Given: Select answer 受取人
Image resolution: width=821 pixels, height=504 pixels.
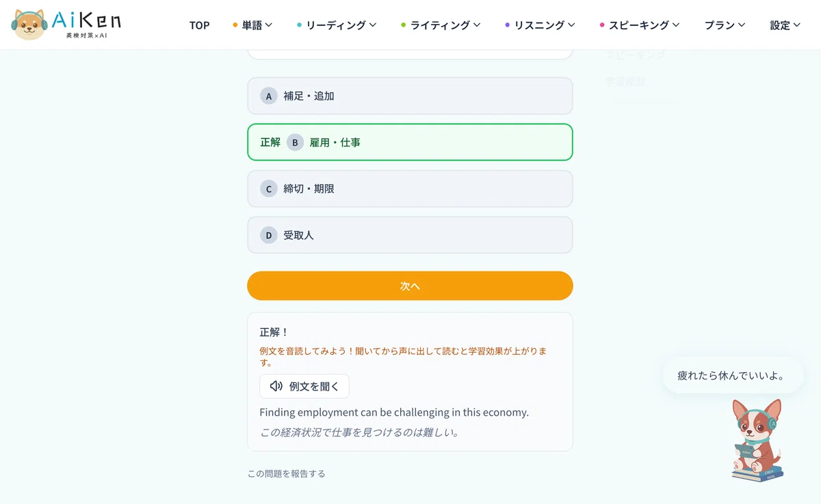Looking at the screenshot, I should pyautogui.click(x=410, y=235).
